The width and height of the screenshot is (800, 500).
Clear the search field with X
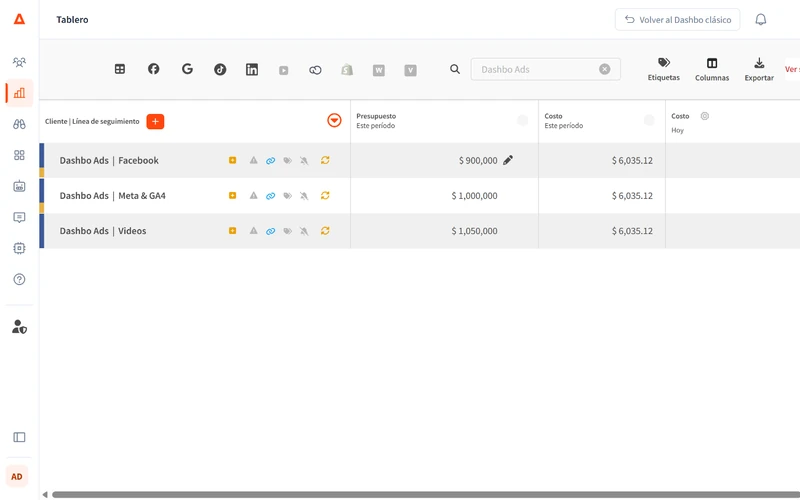(605, 69)
